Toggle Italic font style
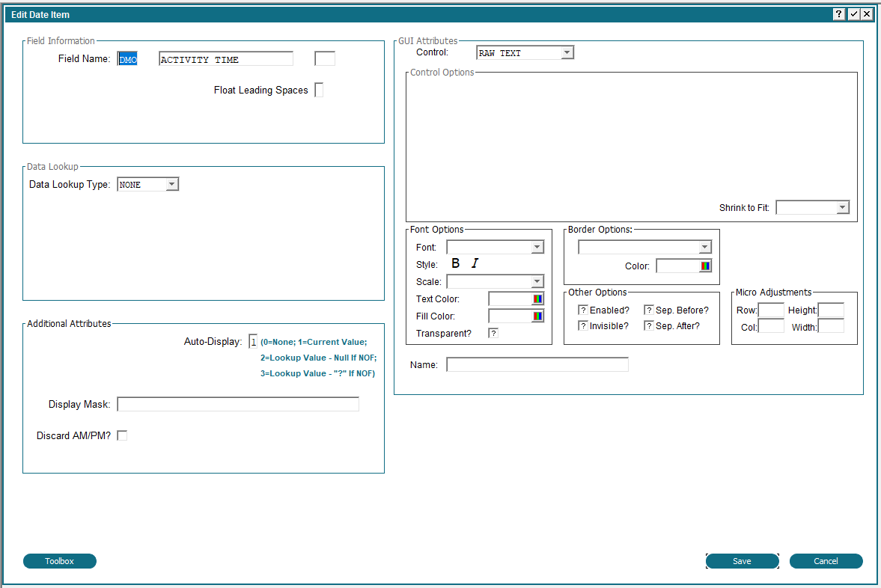 pos(475,263)
